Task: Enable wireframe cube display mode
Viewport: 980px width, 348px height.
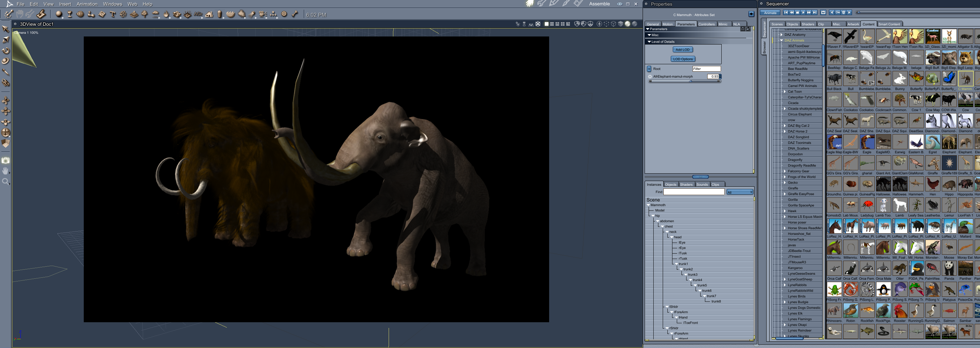Action: coord(613,24)
